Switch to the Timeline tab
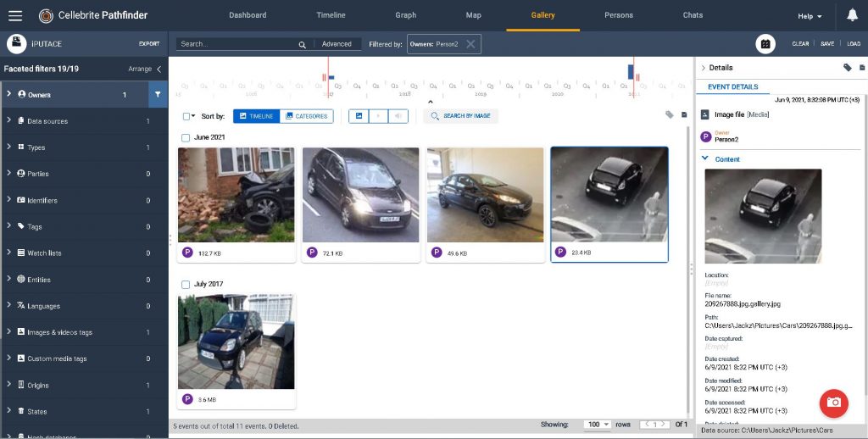 [x=331, y=15]
